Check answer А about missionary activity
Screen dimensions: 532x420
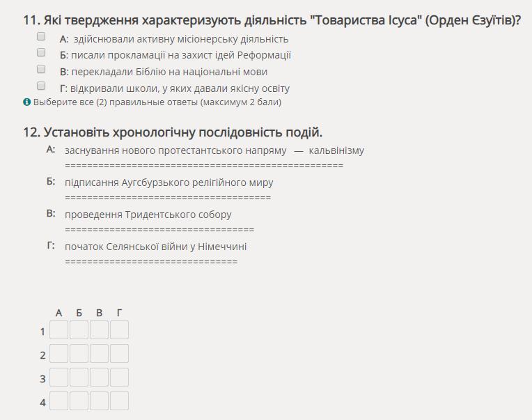tap(41, 36)
